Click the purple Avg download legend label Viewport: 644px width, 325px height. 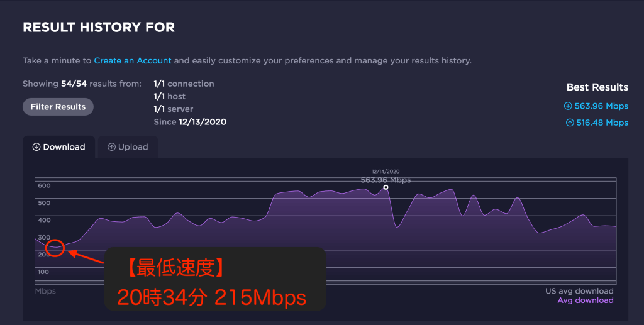585,300
